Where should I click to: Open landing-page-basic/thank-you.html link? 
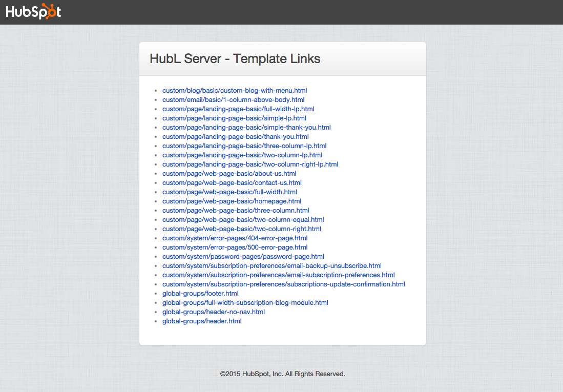click(236, 136)
